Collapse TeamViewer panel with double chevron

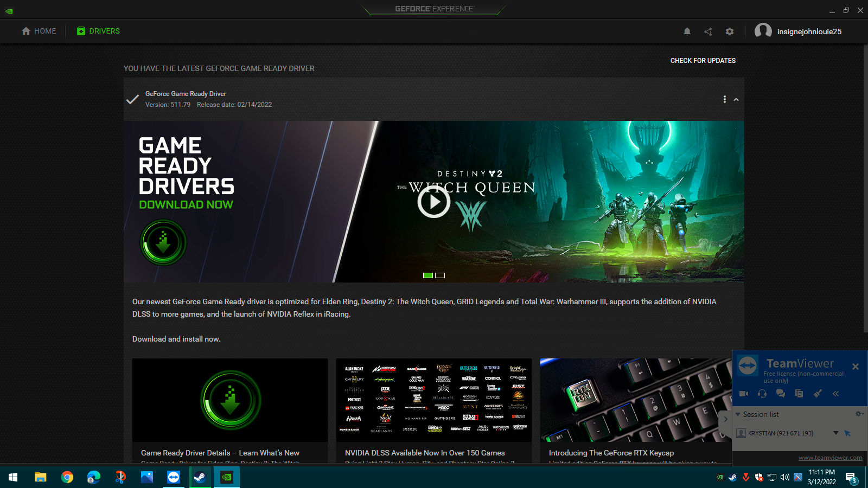coord(836,394)
